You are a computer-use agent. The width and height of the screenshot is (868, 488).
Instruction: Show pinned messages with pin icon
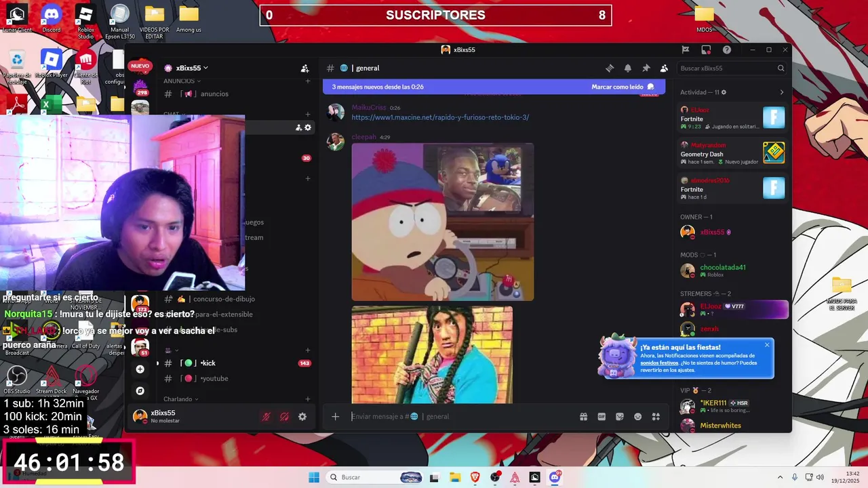point(646,68)
